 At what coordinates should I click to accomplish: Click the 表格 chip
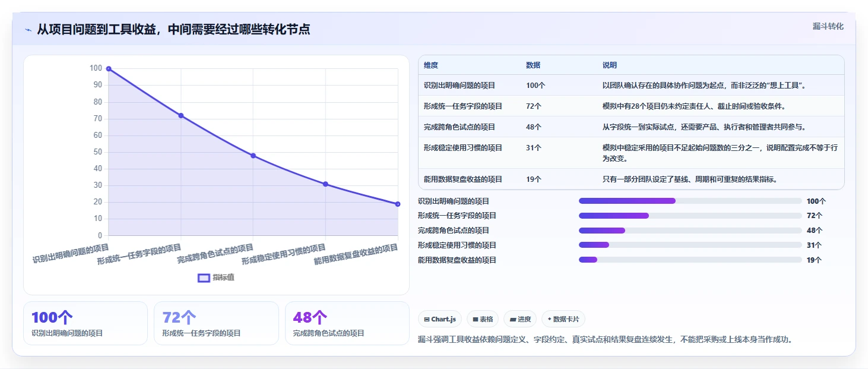pyautogui.click(x=483, y=319)
